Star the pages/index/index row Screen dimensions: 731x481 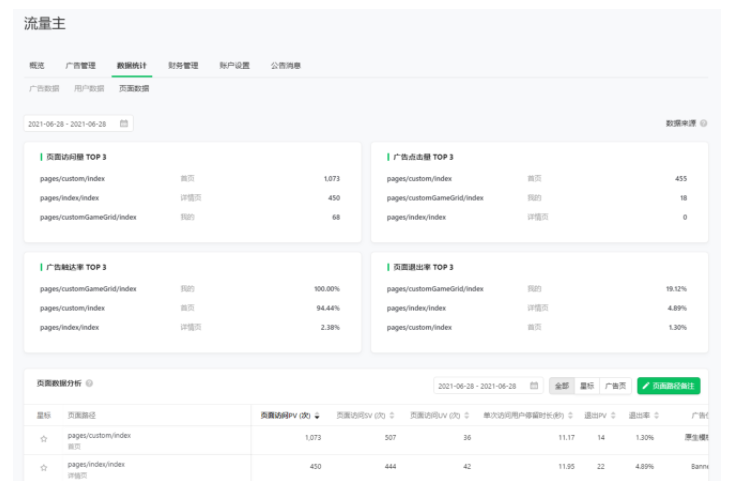coord(43,467)
